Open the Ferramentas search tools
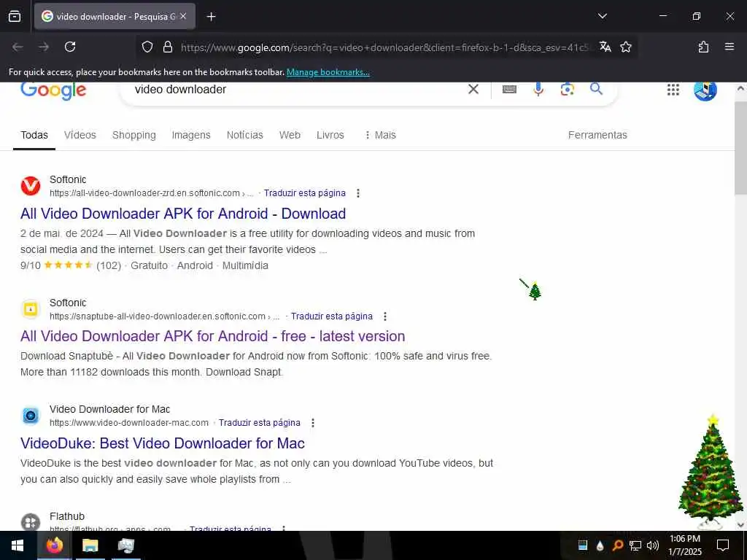This screenshot has height=560, width=747. [597, 135]
